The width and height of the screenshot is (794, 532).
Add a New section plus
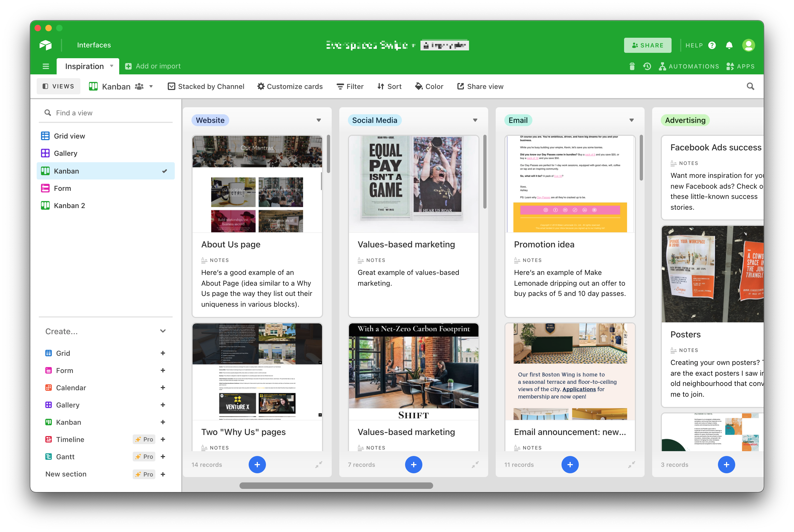163,474
